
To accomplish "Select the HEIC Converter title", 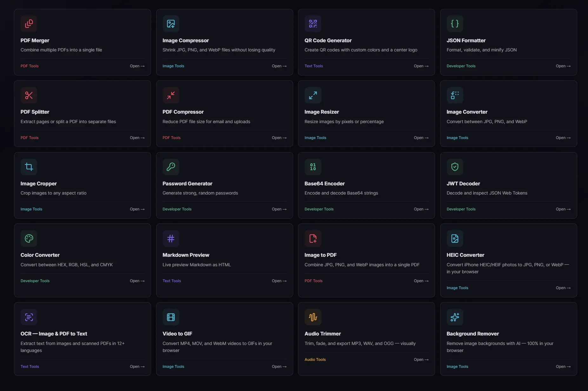I will (x=465, y=255).
